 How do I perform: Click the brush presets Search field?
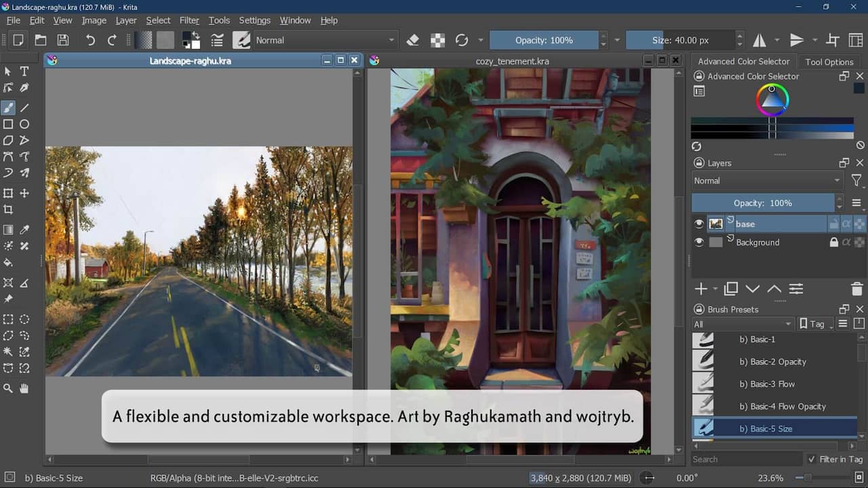[746, 459]
